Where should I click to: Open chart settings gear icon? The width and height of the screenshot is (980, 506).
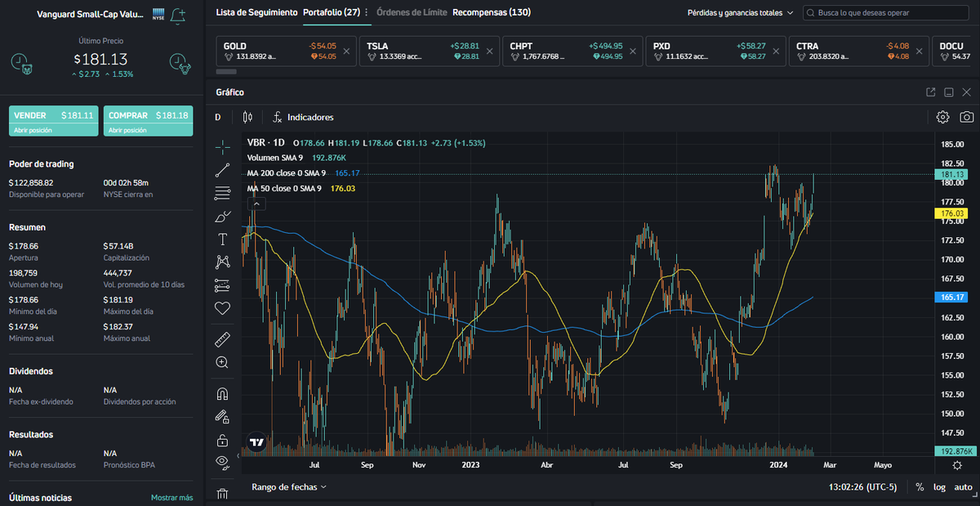click(x=942, y=117)
